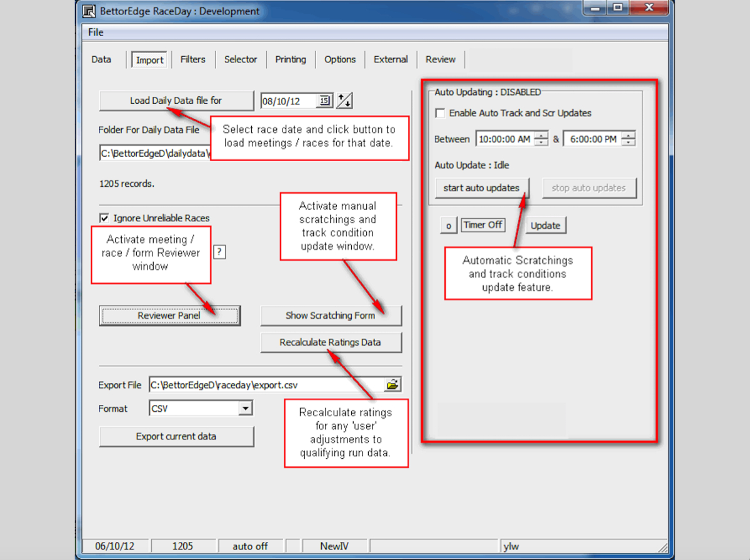Click the date sort arrows icon

[345, 101]
